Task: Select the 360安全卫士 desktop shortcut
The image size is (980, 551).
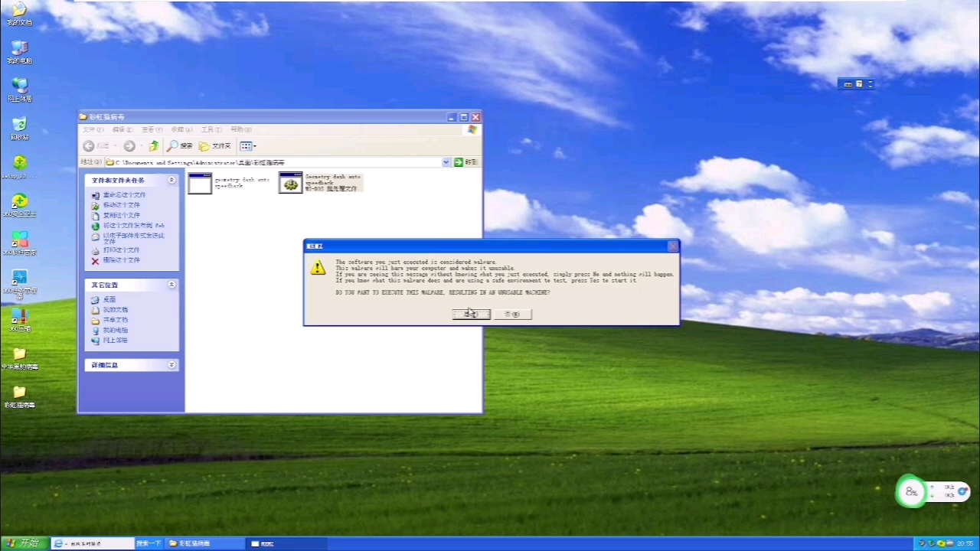Action: pyautogui.click(x=19, y=204)
